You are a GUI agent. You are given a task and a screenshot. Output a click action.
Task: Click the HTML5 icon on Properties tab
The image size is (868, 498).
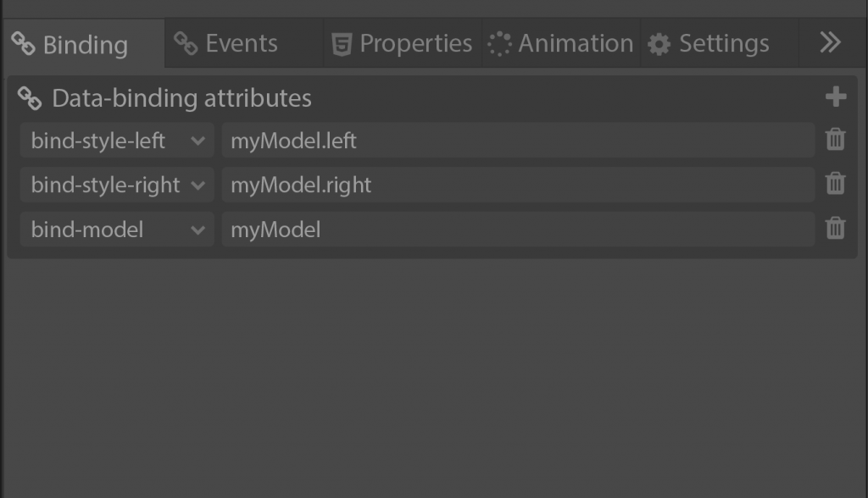[x=342, y=44]
